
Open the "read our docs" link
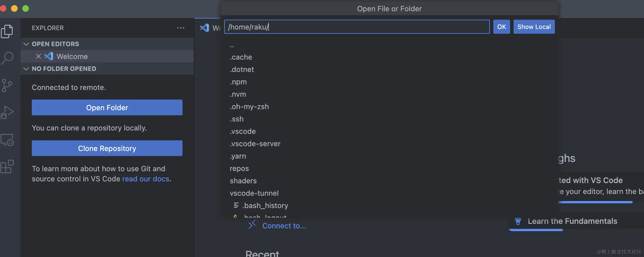tap(145, 179)
